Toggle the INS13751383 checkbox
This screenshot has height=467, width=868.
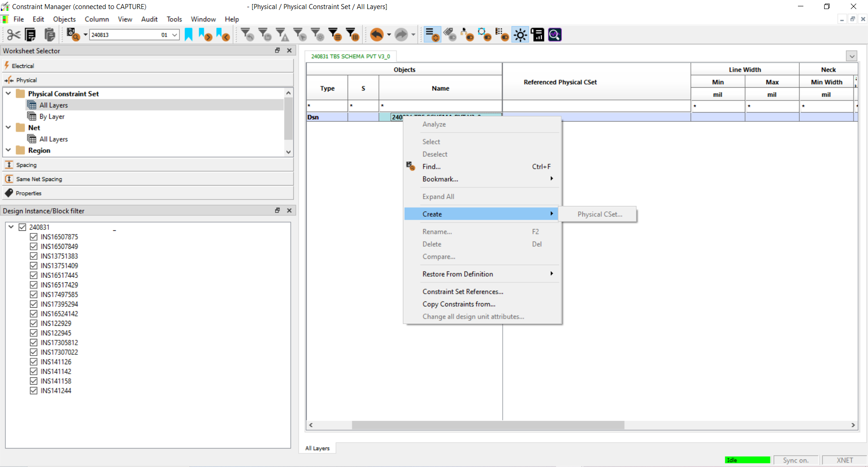click(x=33, y=256)
